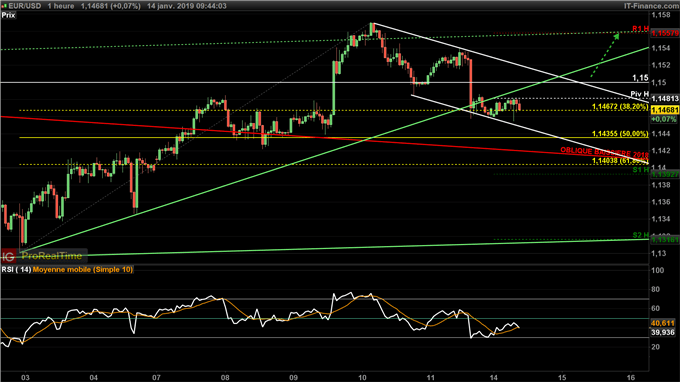Image resolution: width=680 pixels, height=382 pixels.
Task: Open the RSI (14) indicator settings
Action: 16,269
